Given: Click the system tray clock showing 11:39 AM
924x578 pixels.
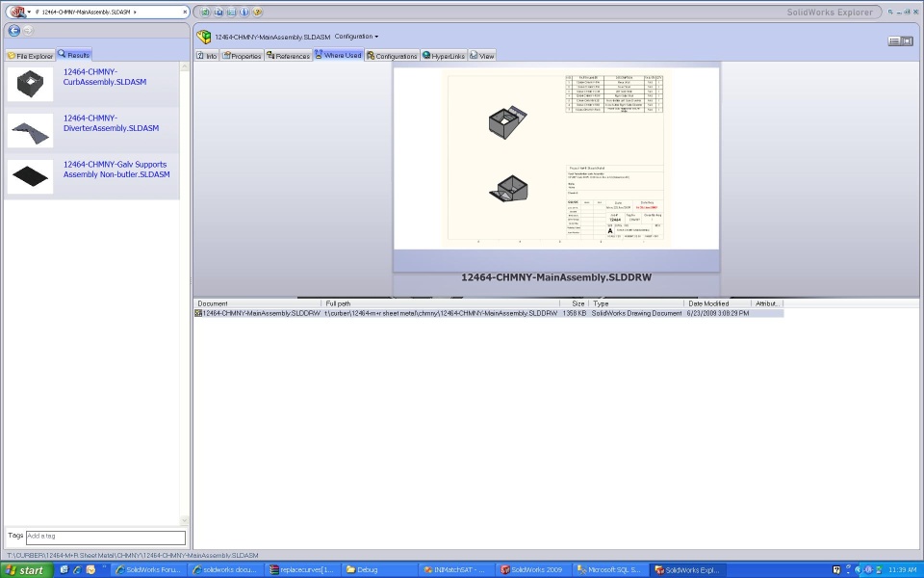Looking at the screenshot, I should pos(902,569).
